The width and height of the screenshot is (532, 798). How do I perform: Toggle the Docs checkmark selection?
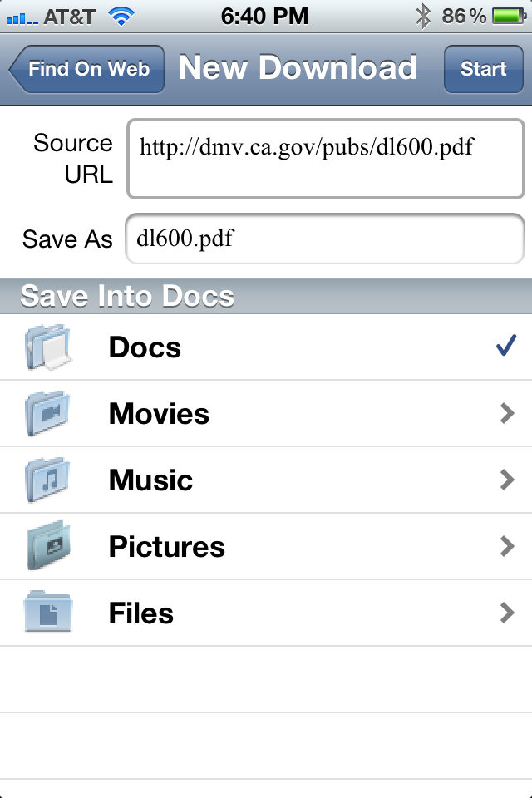pyautogui.click(x=505, y=347)
